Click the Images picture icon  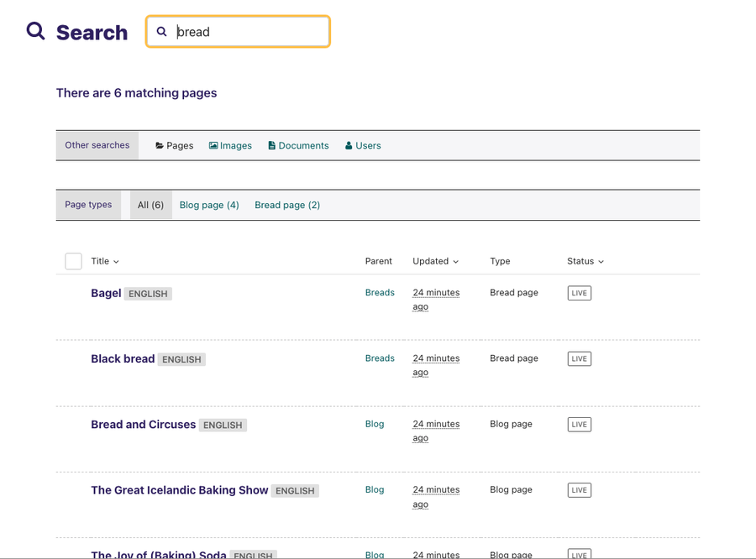click(x=213, y=145)
